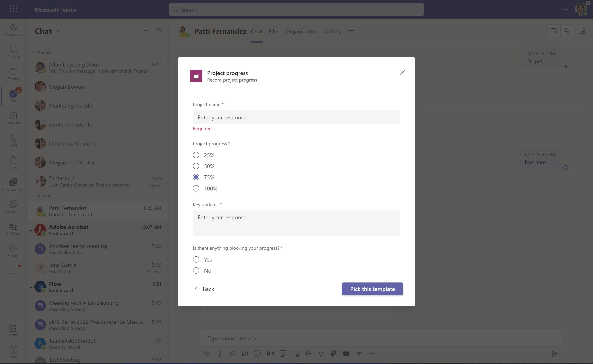Open settings and more ellipsis in header
This screenshot has width=593, height=364.
tap(565, 9)
